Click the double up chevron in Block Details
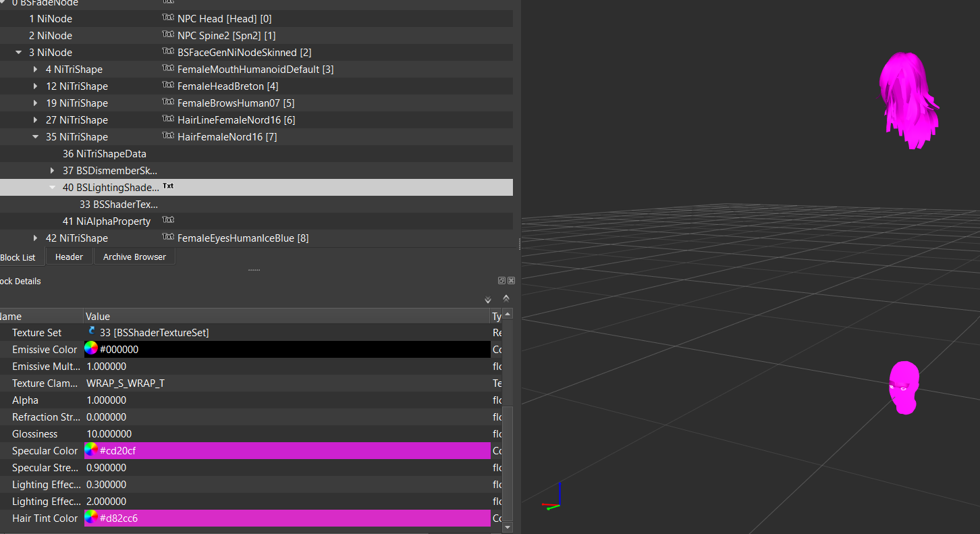The height and width of the screenshot is (534, 980). (x=506, y=298)
